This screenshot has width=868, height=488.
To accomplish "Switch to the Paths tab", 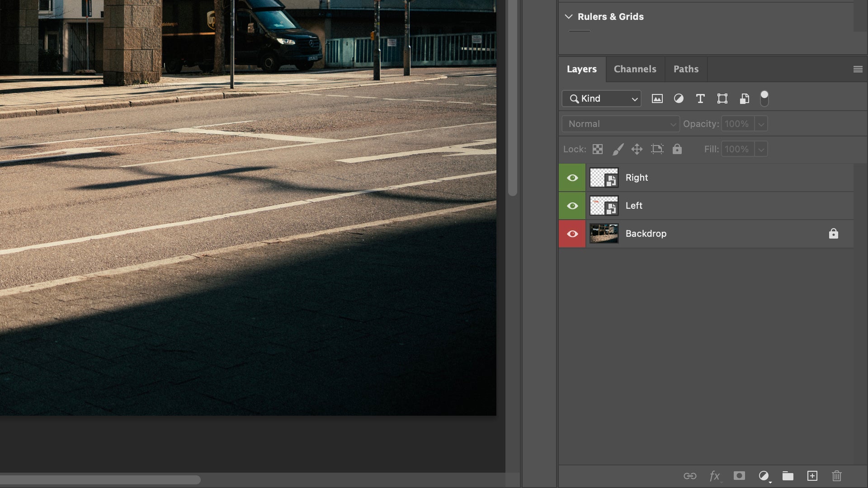I will 686,69.
